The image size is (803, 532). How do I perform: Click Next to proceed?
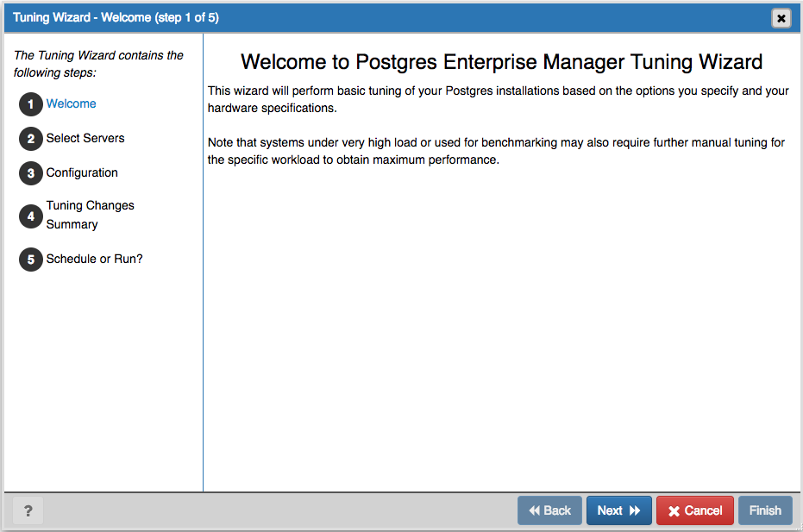618,510
